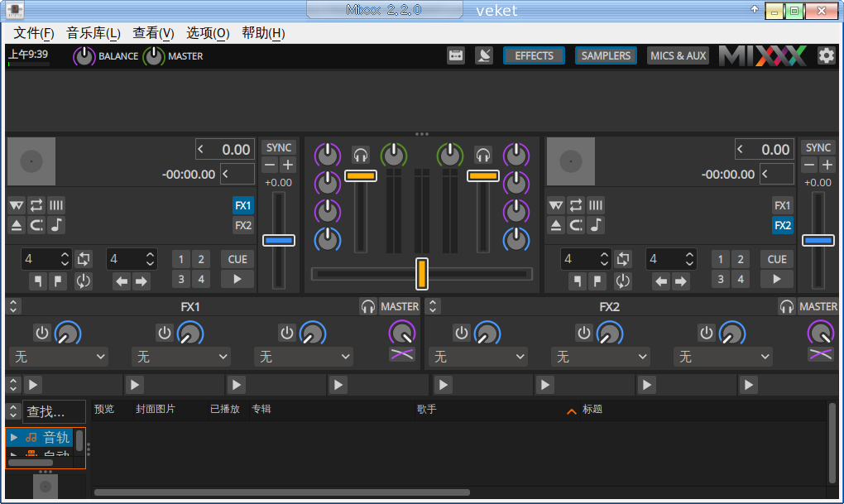Set loop-in marker on left deck
Screen dimensions: 844x504
pyautogui.click(x=38, y=281)
